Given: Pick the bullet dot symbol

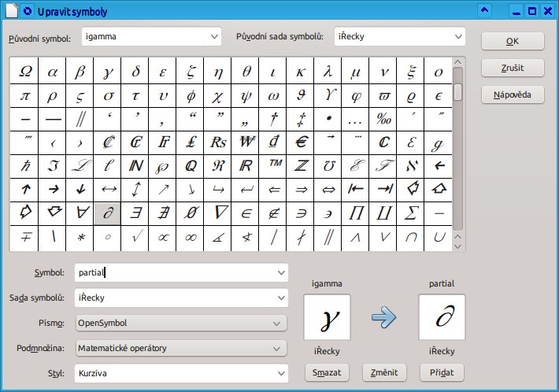Looking at the screenshot, I should click(x=328, y=119).
